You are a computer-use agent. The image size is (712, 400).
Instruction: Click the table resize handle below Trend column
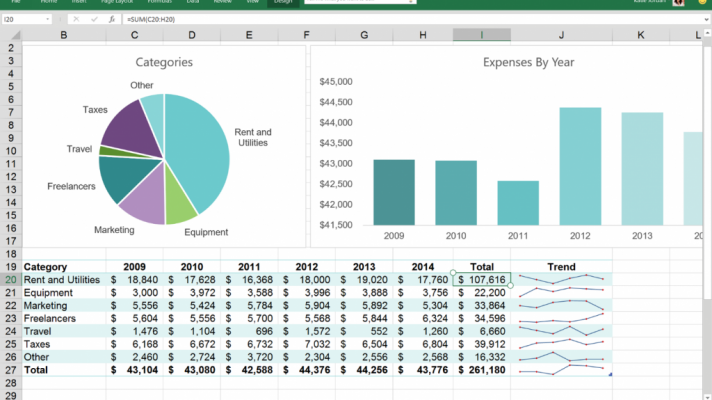(x=610, y=374)
